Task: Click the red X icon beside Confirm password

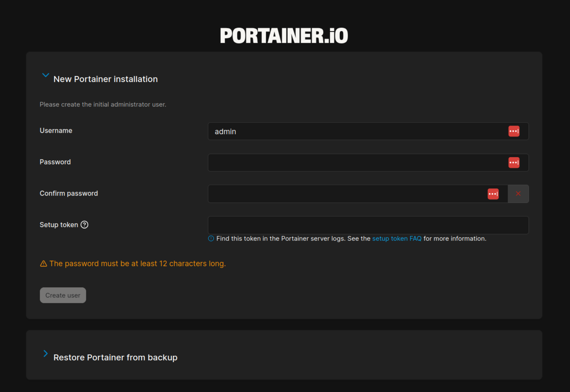Action: 518,194
